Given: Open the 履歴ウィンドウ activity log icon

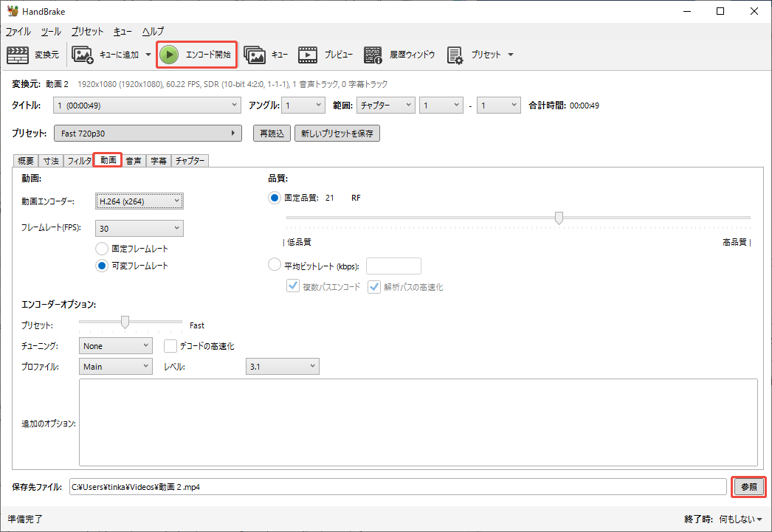Looking at the screenshot, I should tap(373, 55).
